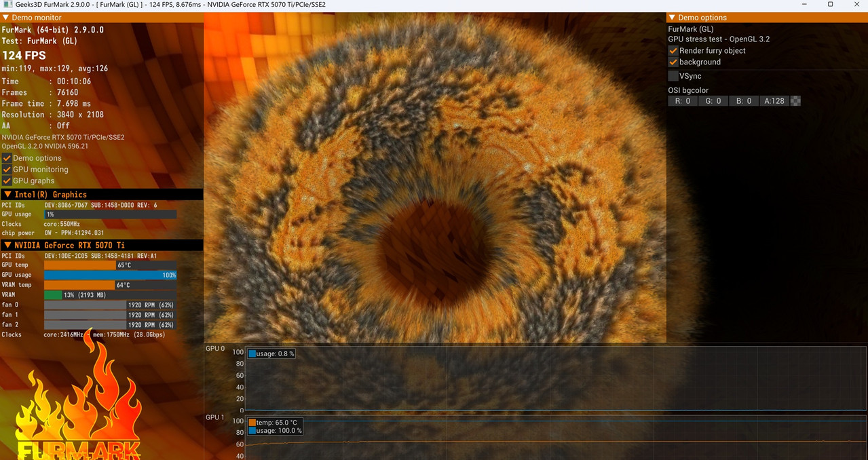Screen dimensions: 868x460
Task: Click the NVIDIA PCI IDs DEV:10DE-2C05 row
Action: 79,256
